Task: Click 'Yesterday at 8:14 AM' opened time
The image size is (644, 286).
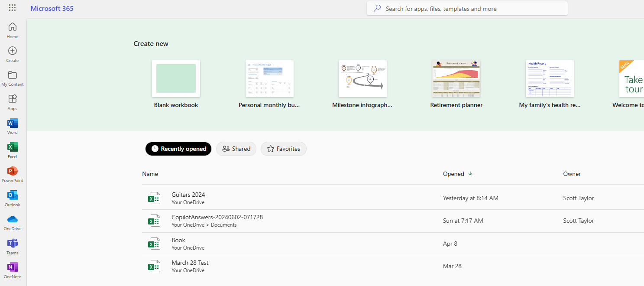Action: 470,198
